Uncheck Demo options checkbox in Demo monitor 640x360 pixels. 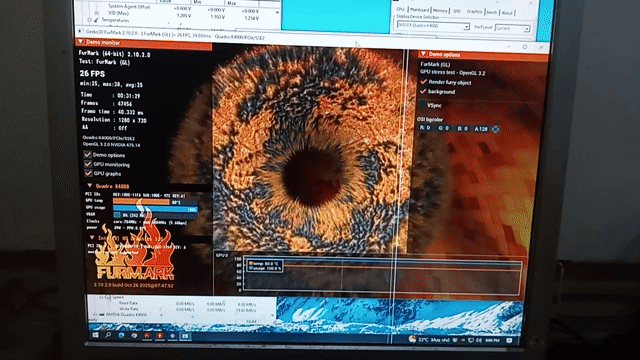(x=87, y=155)
